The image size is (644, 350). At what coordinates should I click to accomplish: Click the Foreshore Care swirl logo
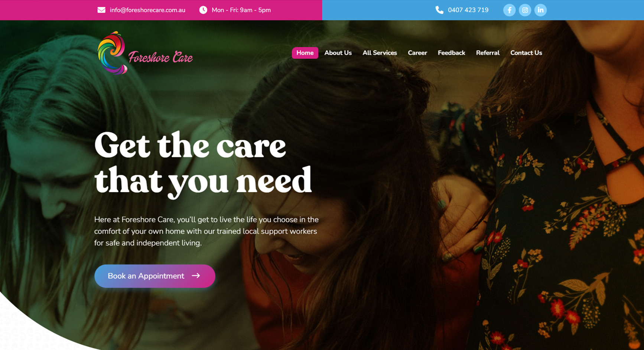pos(112,53)
